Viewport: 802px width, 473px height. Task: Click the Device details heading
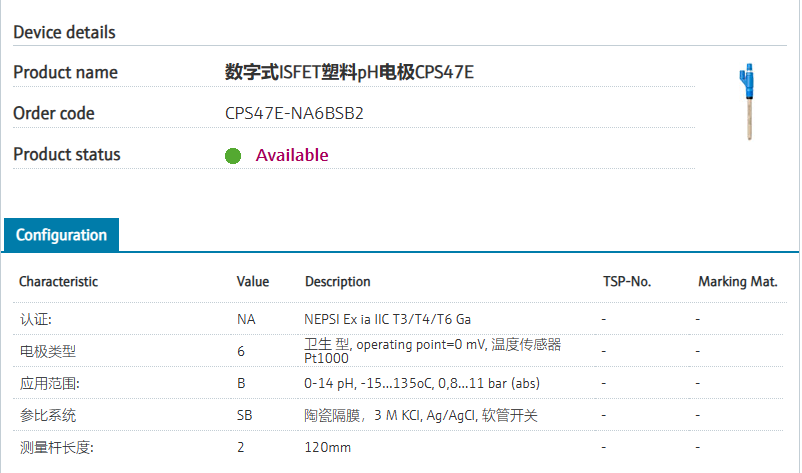(x=64, y=33)
